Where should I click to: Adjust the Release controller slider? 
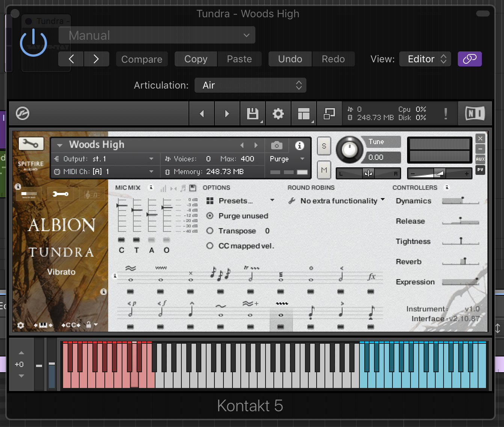click(460, 221)
